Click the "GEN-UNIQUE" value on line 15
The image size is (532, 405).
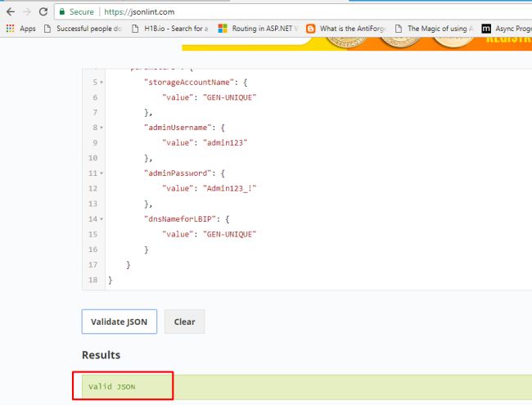[229, 234]
